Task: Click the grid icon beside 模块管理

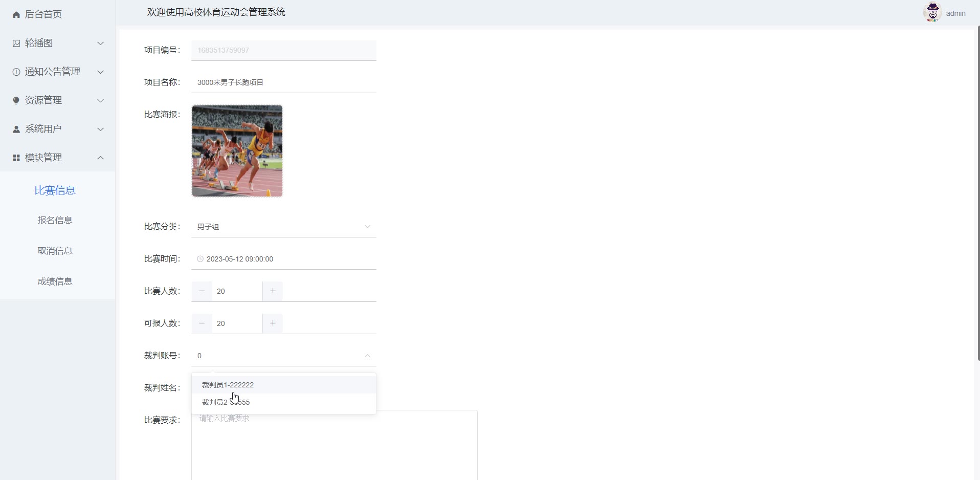Action: click(16, 158)
